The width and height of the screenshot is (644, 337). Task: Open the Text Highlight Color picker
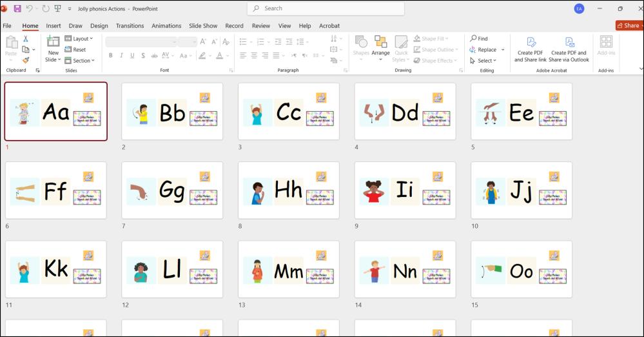tap(202, 56)
